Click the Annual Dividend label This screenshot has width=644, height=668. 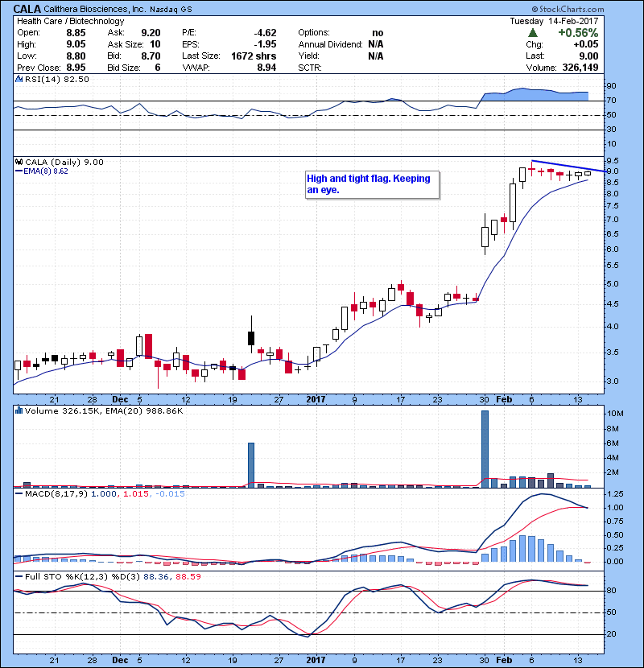pos(330,44)
